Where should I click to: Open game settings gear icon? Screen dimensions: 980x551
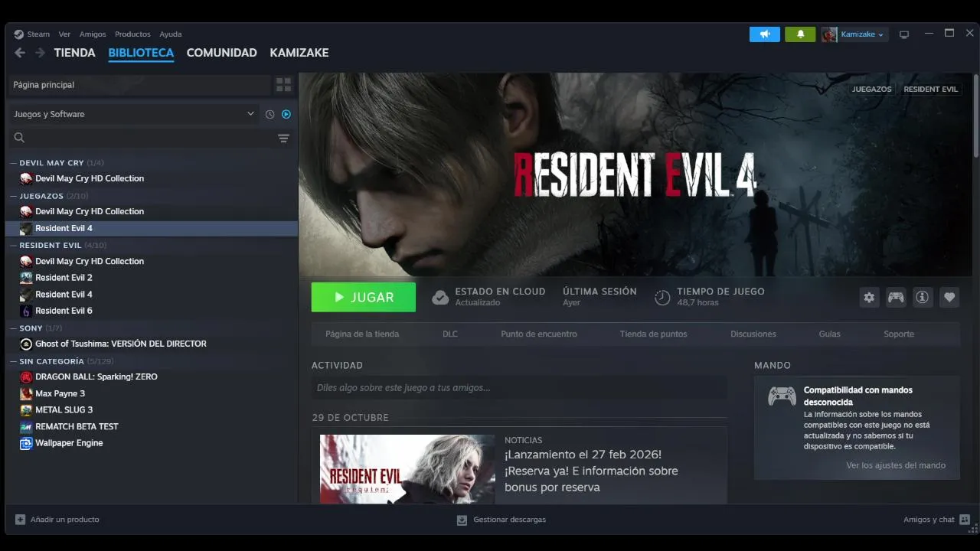tap(869, 298)
